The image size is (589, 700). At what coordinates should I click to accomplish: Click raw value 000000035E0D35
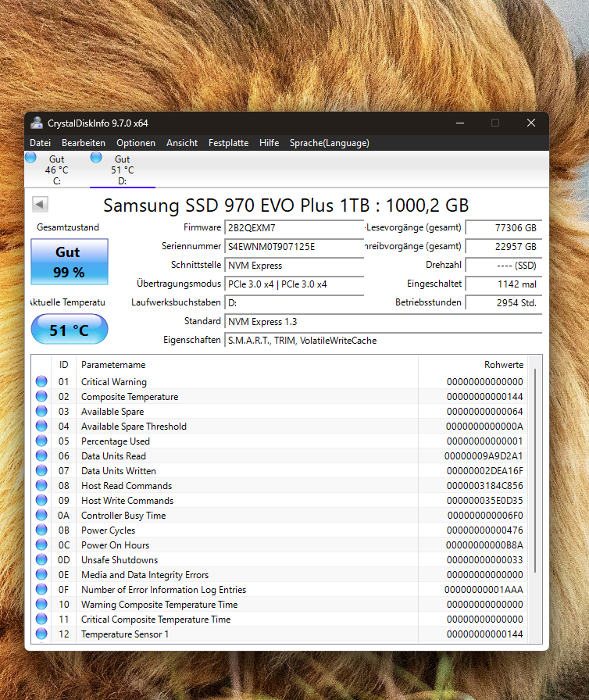484,501
